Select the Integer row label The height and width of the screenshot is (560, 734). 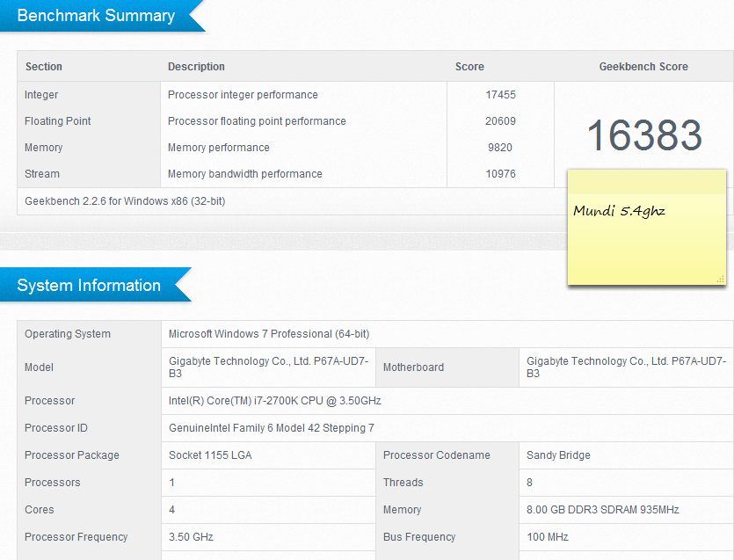[41, 95]
